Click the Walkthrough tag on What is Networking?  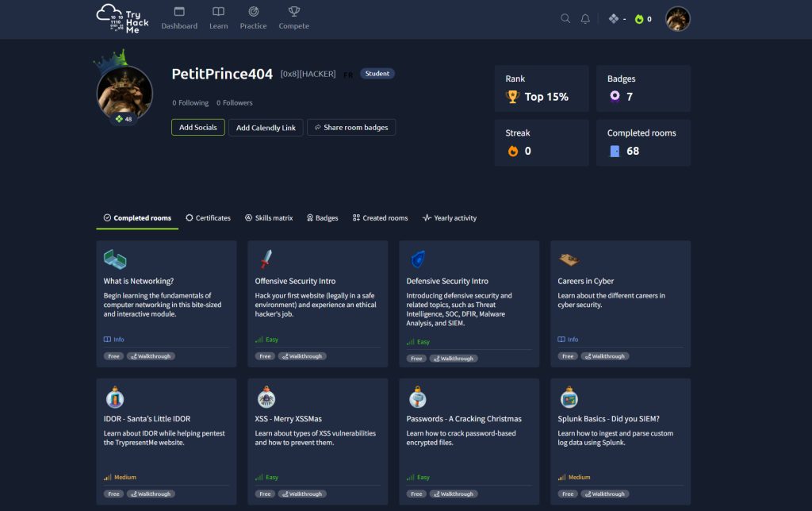click(151, 356)
